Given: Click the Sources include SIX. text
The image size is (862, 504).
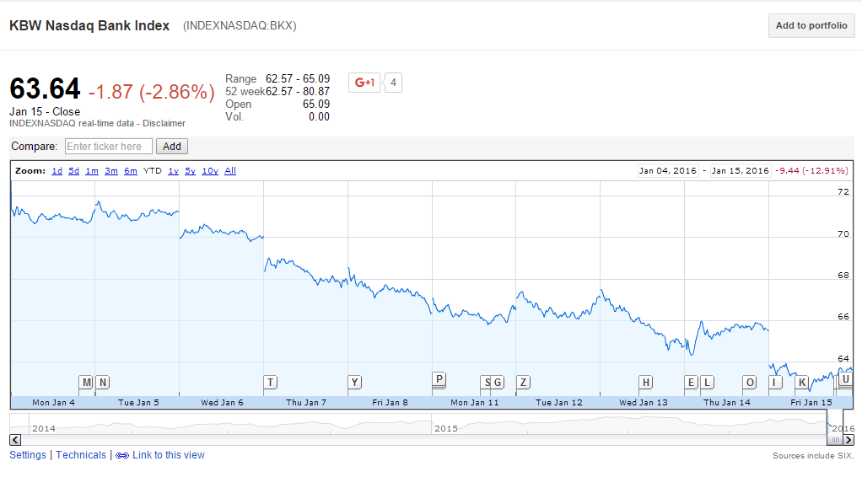Looking at the screenshot, I should pyautogui.click(x=813, y=456).
